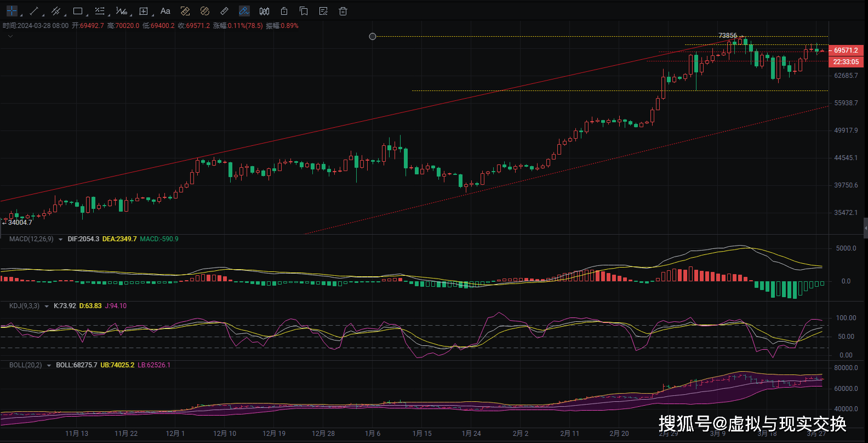Select the crosshair cursor tool
868x443 pixels.
point(12,11)
